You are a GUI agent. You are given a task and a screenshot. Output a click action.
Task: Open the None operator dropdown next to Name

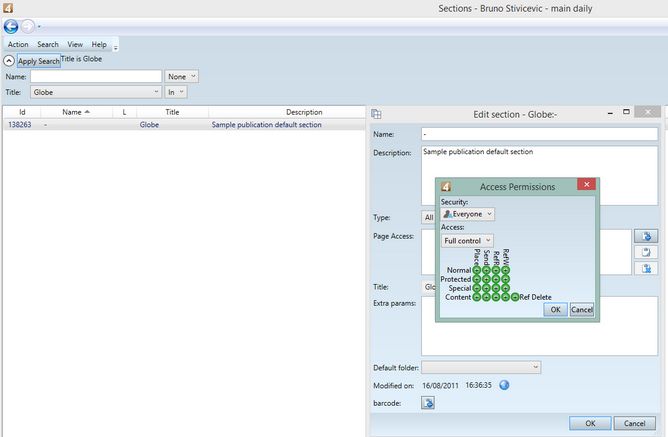click(x=181, y=77)
